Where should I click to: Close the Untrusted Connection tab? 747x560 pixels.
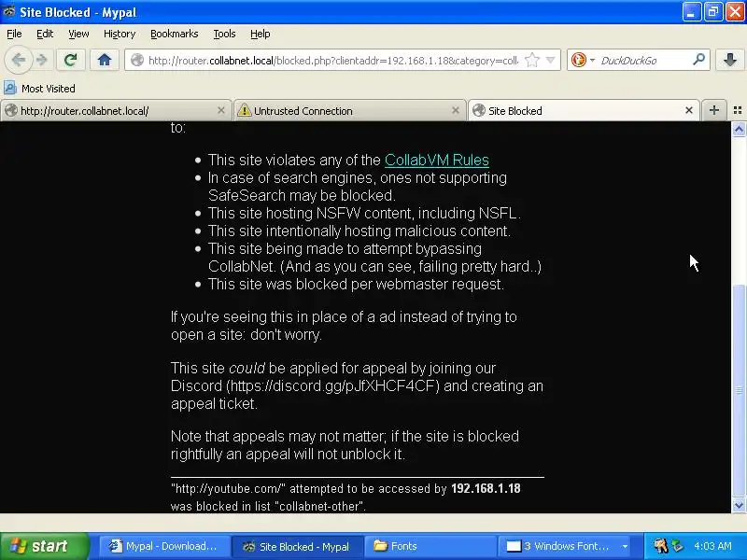456,110
